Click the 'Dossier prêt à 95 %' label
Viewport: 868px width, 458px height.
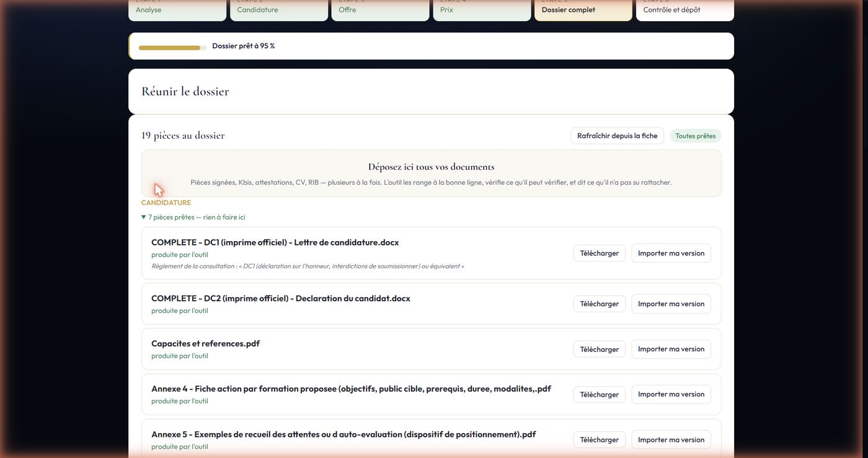(x=244, y=46)
